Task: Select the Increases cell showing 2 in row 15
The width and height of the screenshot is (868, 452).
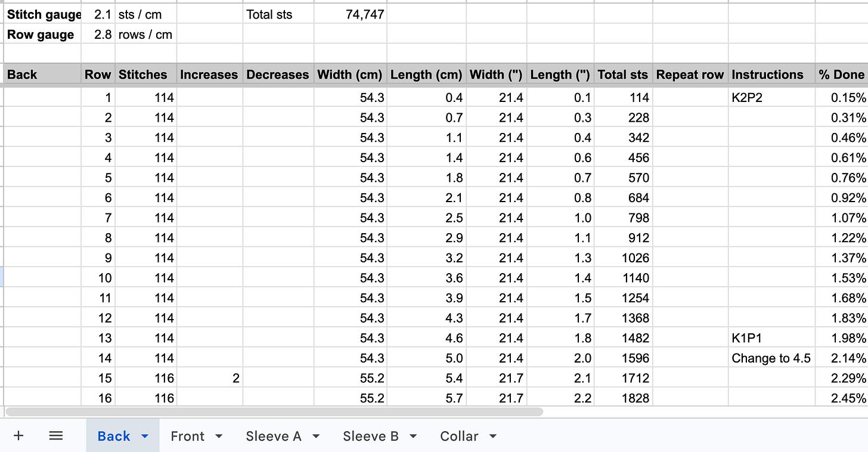Action: (210, 378)
